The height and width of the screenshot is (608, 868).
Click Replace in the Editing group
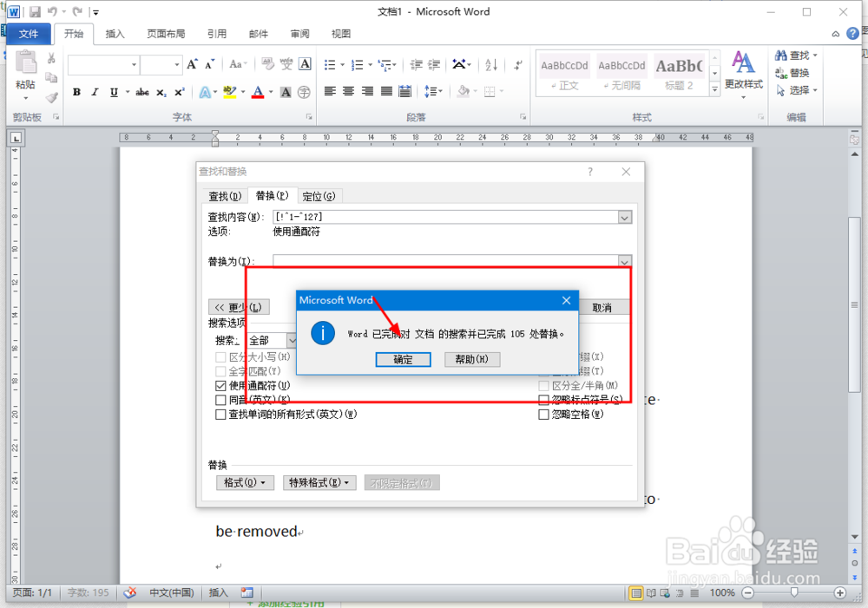point(792,73)
